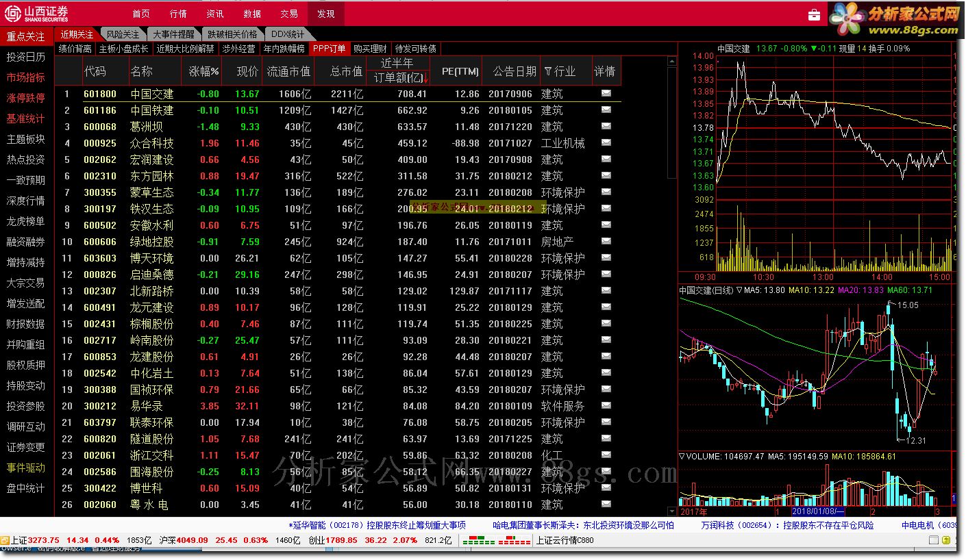
Task: Open the details envelope for 博天环境
Action: coord(606,257)
